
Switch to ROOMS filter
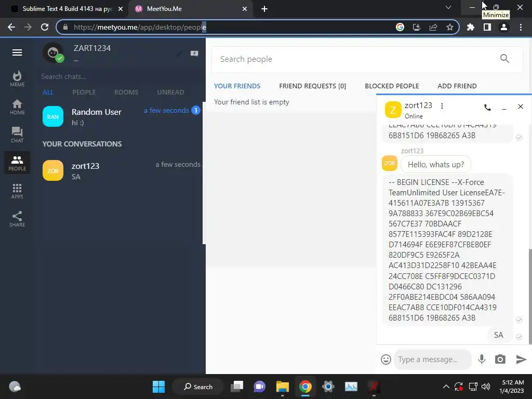(126, 92)
